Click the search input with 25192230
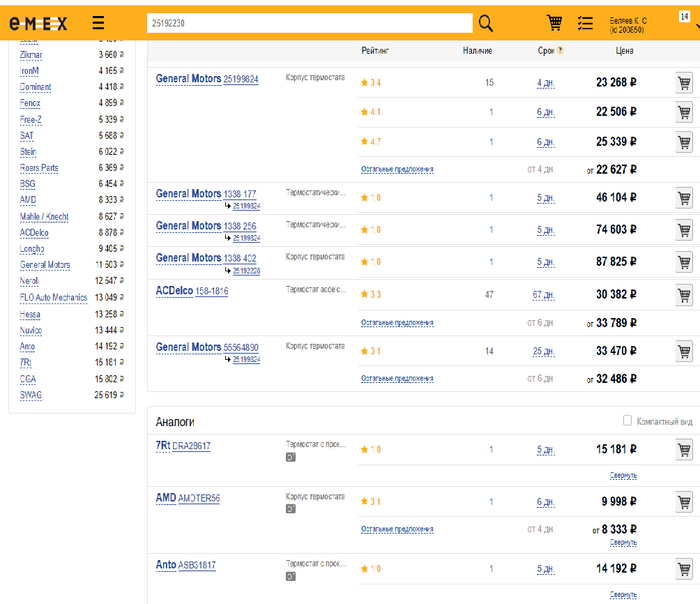The image size is (700, 604). (x=308, y=23)
